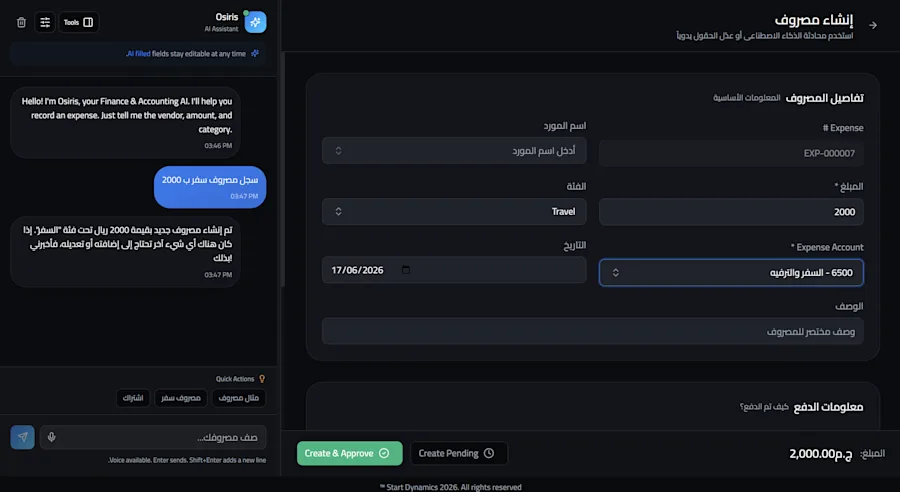Click the Osiris AI assistant avatar
900x492 pixels.
click(255, 22)
